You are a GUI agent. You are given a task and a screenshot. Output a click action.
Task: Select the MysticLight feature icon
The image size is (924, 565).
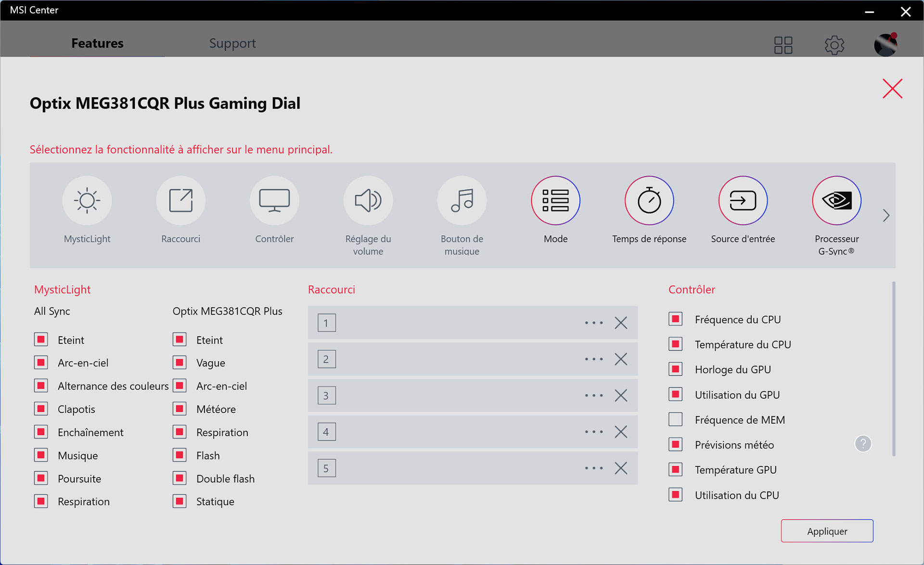point(87,200)
